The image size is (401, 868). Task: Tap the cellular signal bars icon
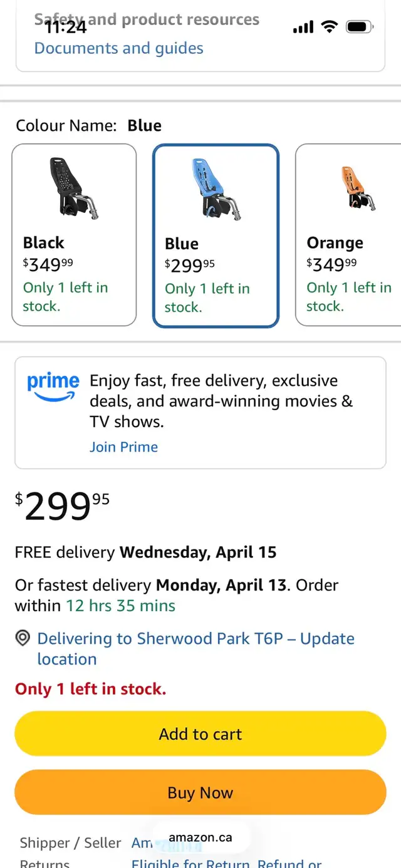coord(303,28)
